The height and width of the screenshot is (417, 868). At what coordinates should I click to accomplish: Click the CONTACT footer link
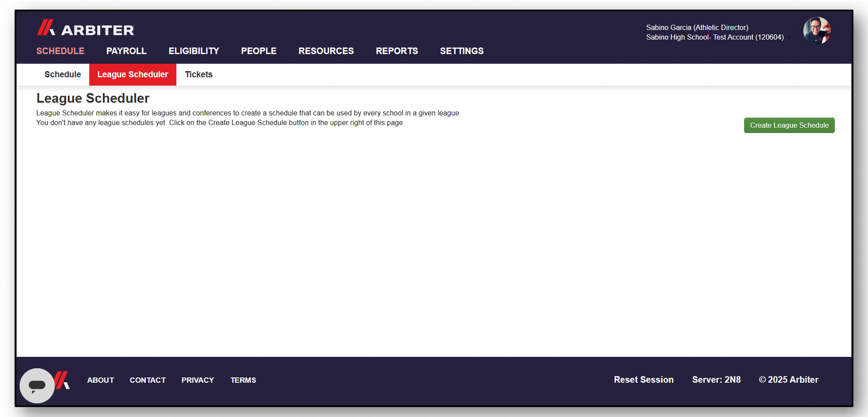pyautogui.click(x=148, y=380)
